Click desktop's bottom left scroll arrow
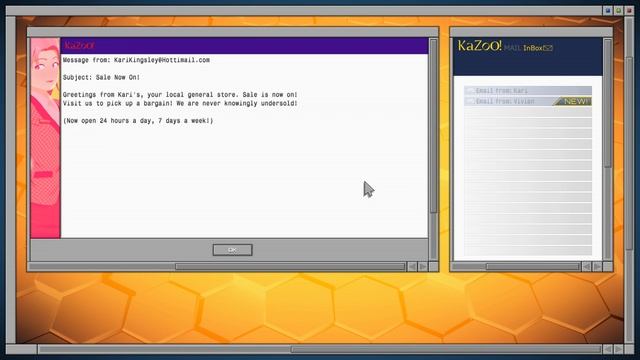 (x=608, y=349)
